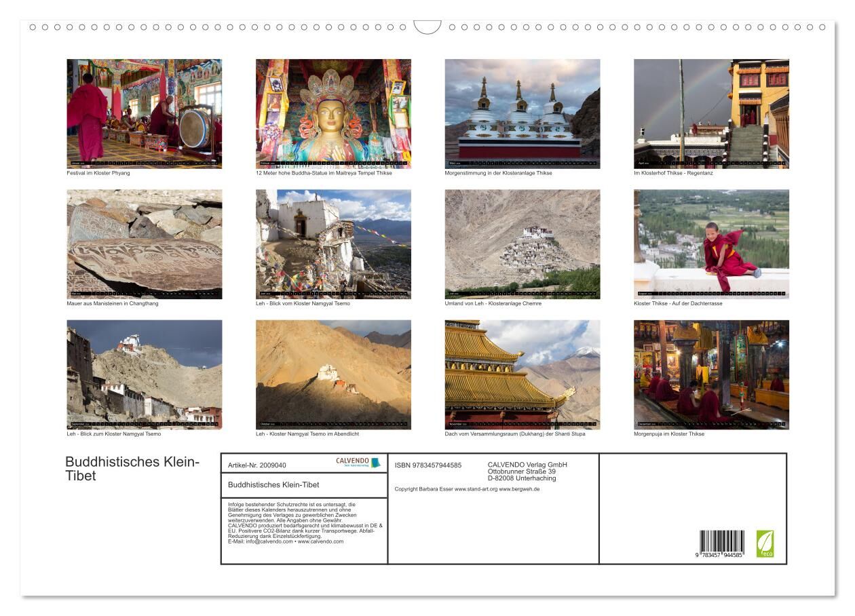The image size is (855, 616).
Task: Open the Namgyal Tsemo im Abendlicht photo
Action: coord(333,374)
